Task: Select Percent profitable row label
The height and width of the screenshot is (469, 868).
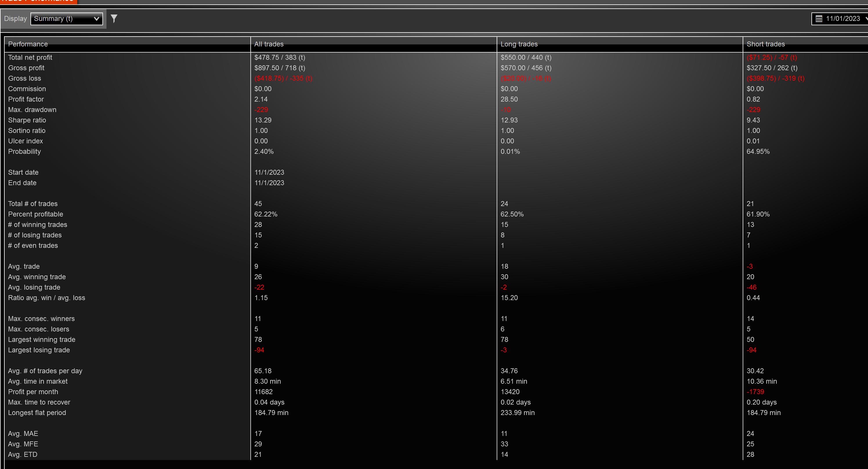Action: pyautogui.click(x=35, y=214)
